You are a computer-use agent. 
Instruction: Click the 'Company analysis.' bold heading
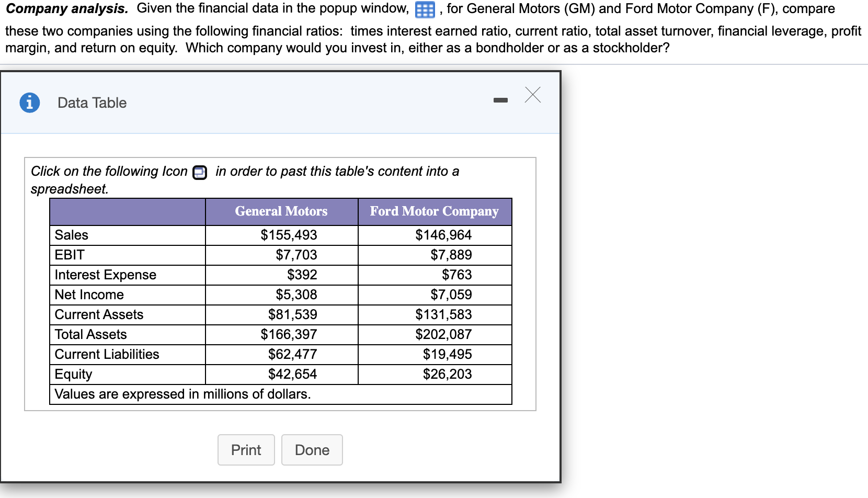tap(67, 9)
